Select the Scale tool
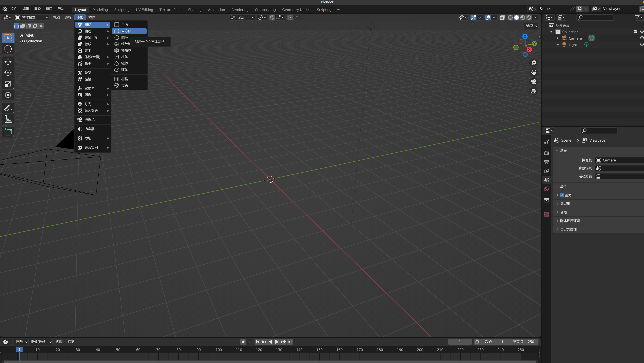 click(x=8, y=84)
